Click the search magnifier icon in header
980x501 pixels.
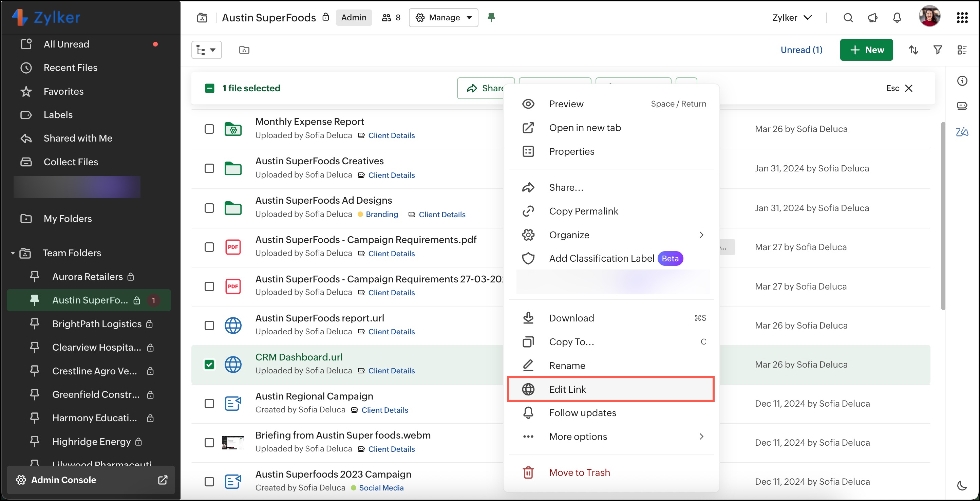point(848,18)
